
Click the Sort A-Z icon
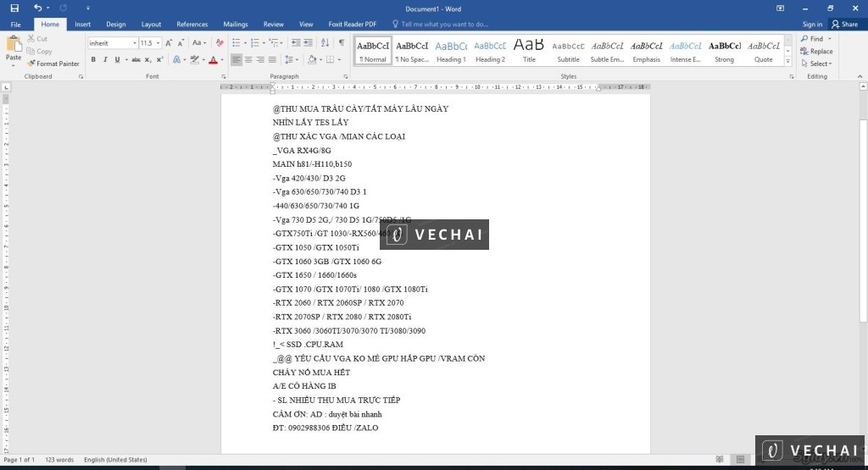click(x=325, y=42)
